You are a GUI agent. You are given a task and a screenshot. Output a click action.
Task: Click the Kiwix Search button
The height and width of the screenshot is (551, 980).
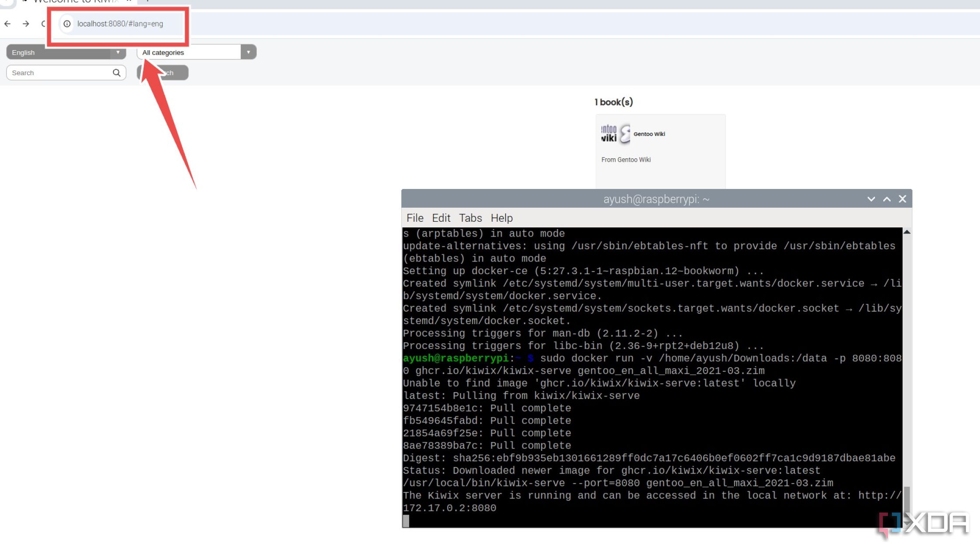click(161, 73)
